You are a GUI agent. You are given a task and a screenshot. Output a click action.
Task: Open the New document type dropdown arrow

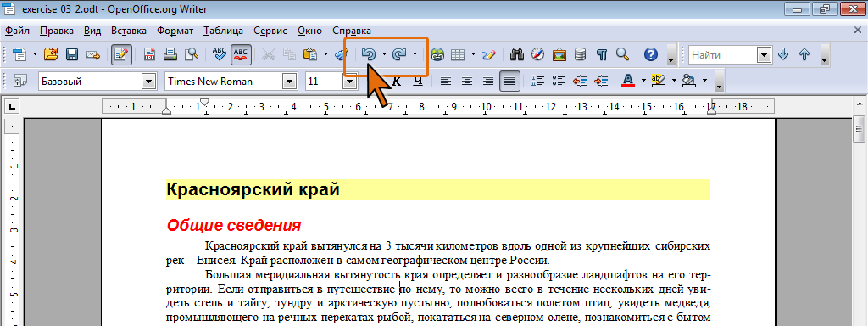click(35, 54)
